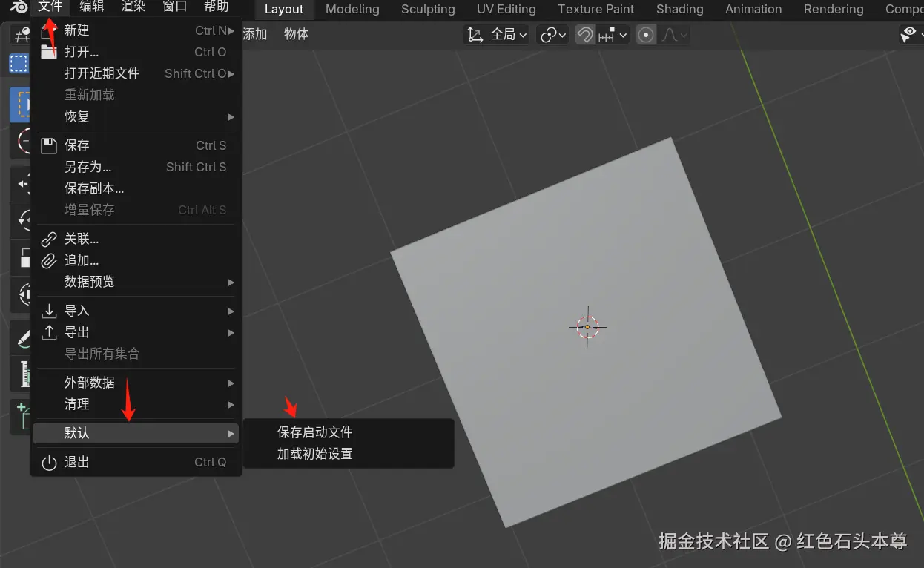Viewport: 924px width, 568px height.
Task: Switch to the Modeling workspace tab
Action: [x=352, y=9]
